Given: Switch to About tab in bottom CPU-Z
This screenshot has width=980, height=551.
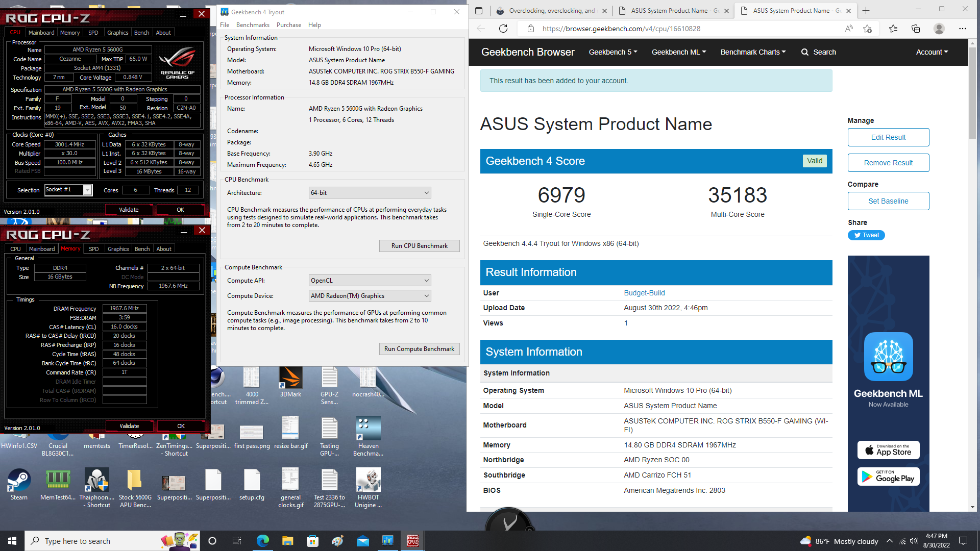Looking at the screenshot, I should 164,249.
